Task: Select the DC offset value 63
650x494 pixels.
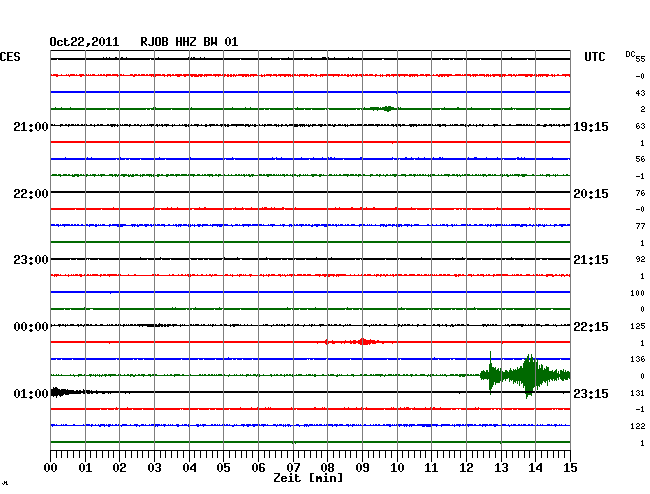Action: [640, 126]
